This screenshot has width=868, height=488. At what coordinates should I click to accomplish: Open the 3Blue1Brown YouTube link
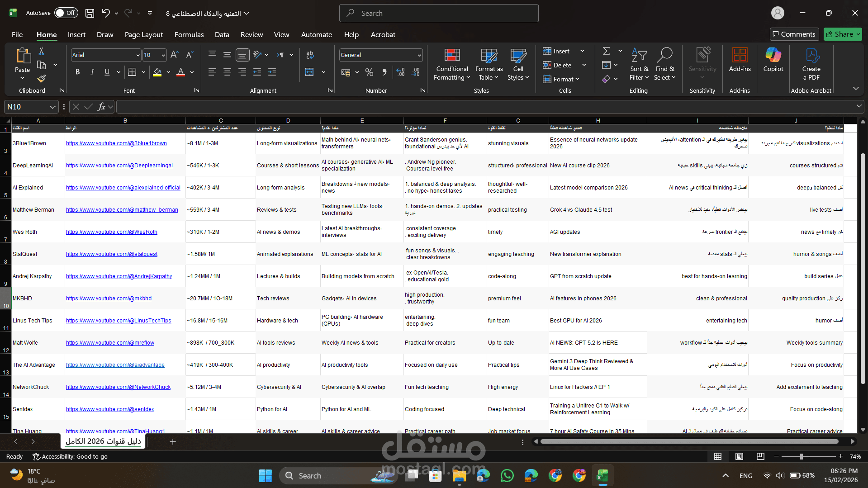click(x=116, y=143)
